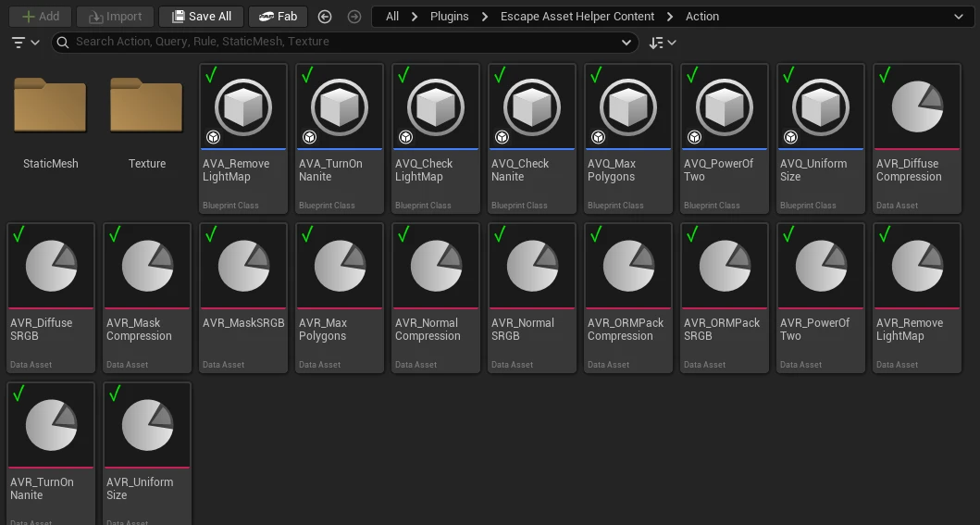Expand chevron after Escape Asset Helper Content
This screenshot has width=980, height=525.
point(670,17)
